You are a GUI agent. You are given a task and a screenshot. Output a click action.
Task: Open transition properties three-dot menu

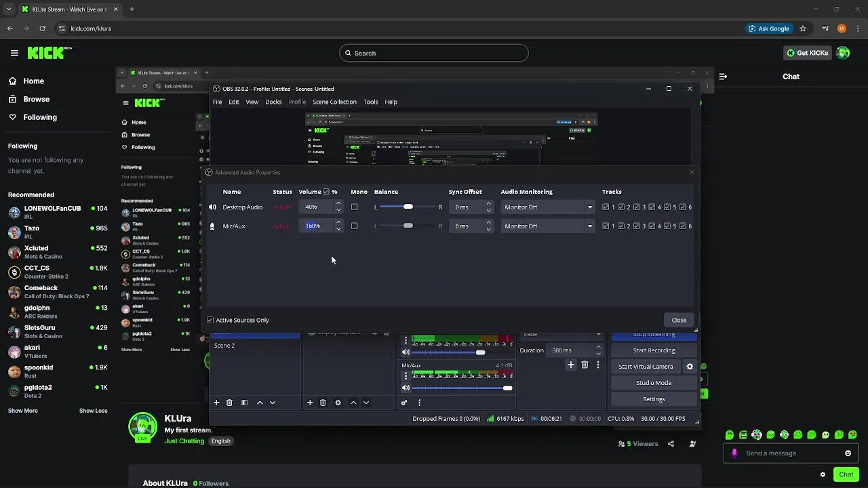point(597,365)
